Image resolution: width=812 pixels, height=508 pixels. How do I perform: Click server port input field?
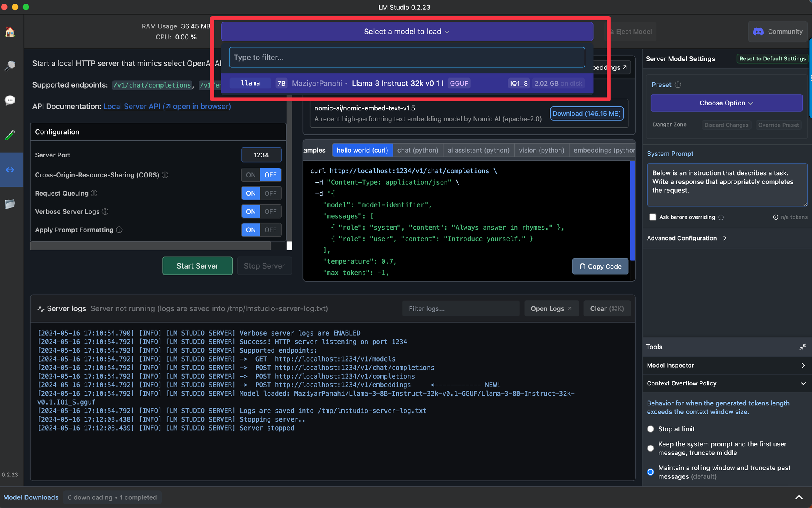click(x=262, y=155)
